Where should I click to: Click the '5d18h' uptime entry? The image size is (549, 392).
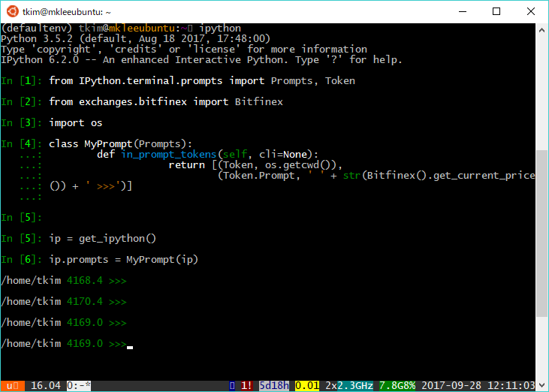tap(274, 386)
